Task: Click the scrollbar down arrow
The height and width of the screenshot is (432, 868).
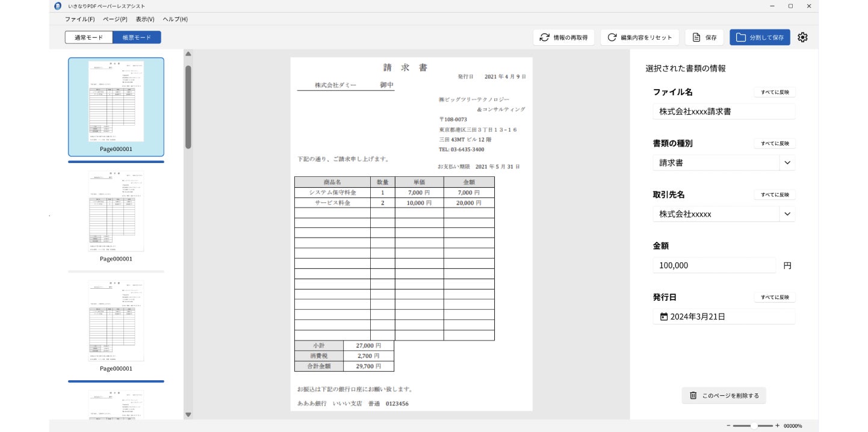Action: point(188,415)
